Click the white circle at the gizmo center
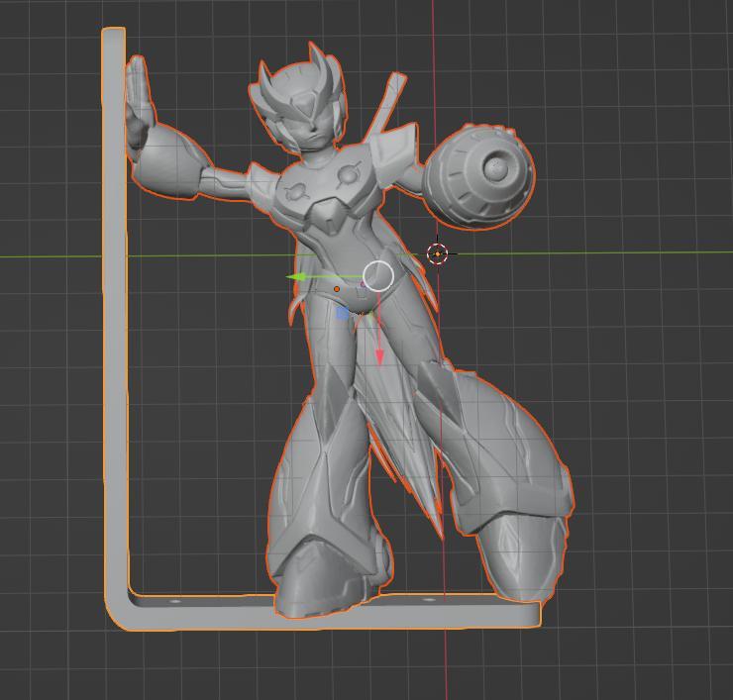 (x=378, y=276)
